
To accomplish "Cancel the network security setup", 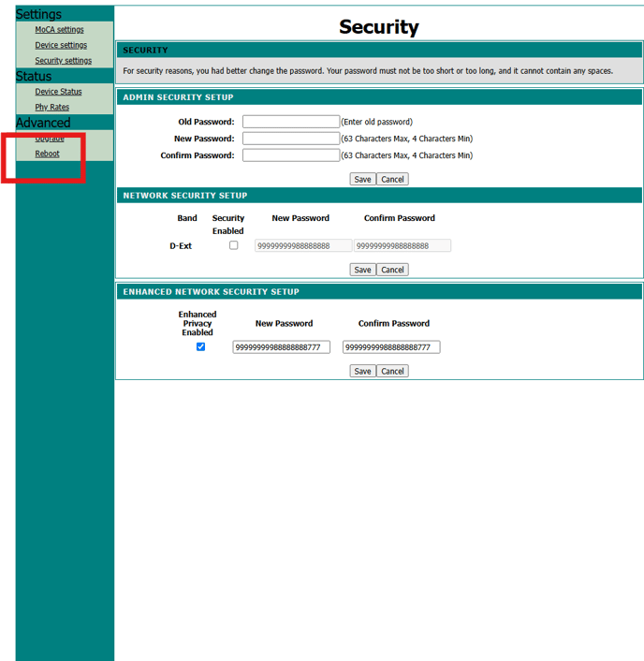I will (392, 270).
